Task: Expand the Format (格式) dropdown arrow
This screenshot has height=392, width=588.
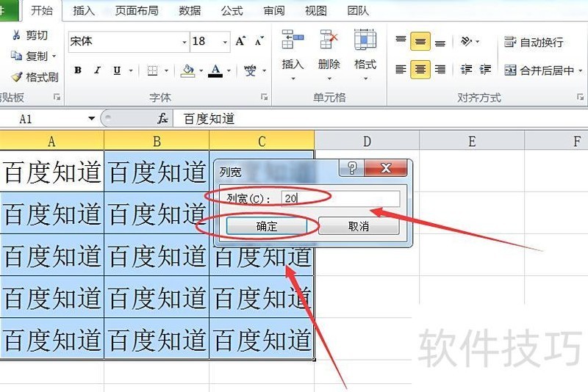Action: point(365,79)
